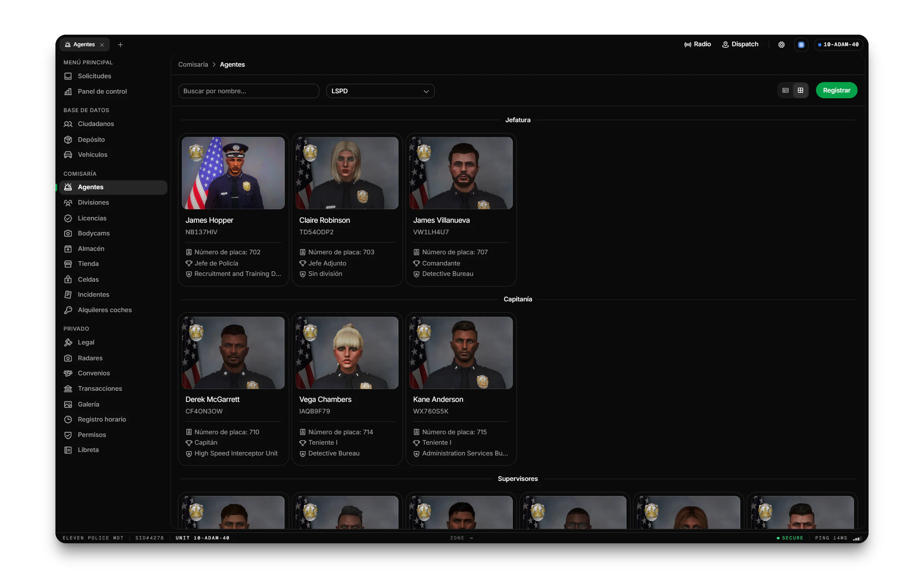
Task: Click the Galería image icon
Action: (68, 404)
